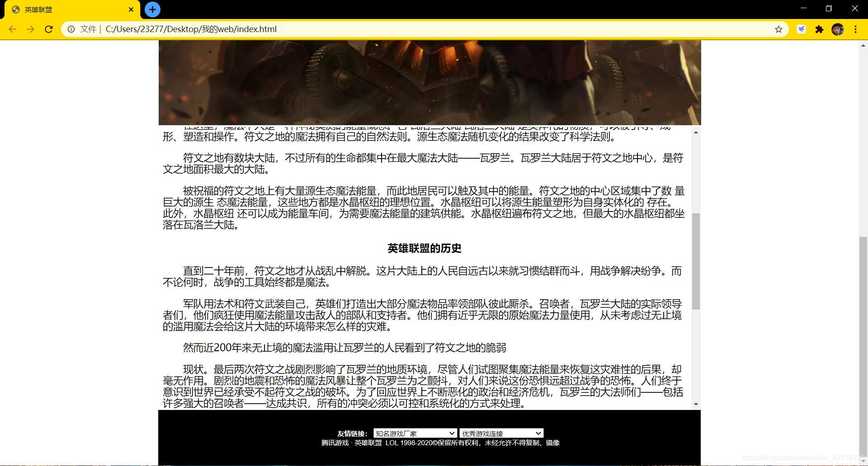Click the inner text box scroll down arrow
Viewport: 868px width, 466px height.
tap(696, 404)
